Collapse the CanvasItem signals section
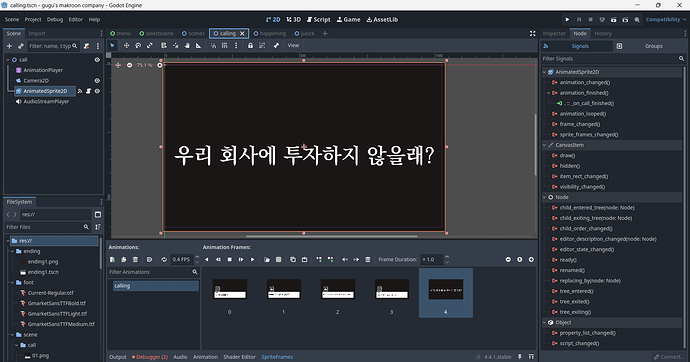 [x=544, y=145]
